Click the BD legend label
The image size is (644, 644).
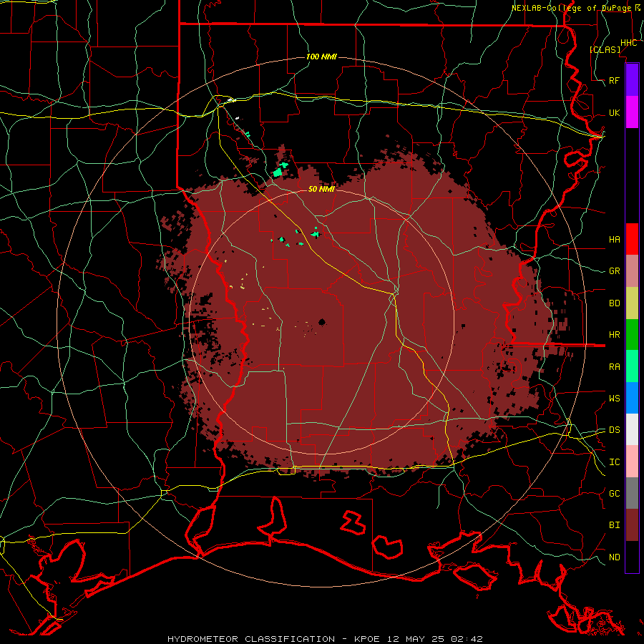614,303
